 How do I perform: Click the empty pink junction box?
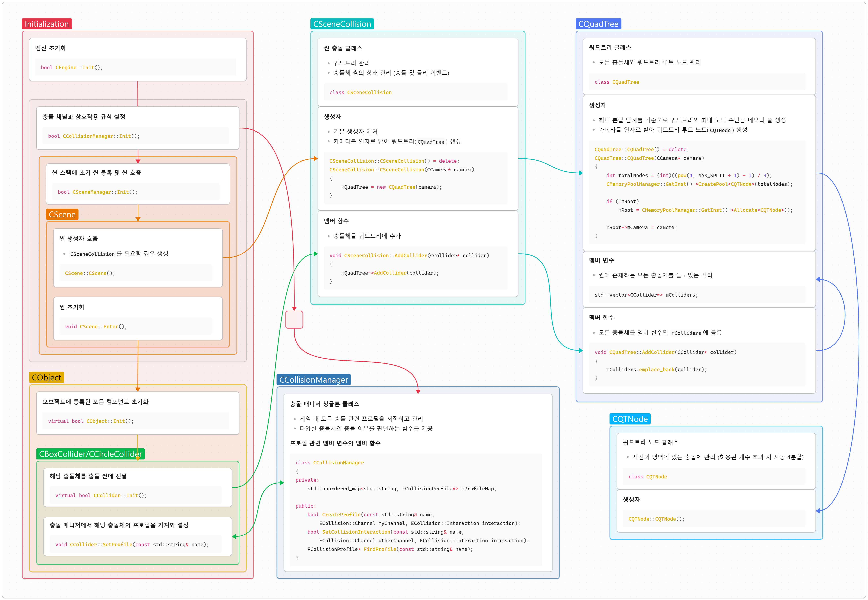tap(294, 319)
